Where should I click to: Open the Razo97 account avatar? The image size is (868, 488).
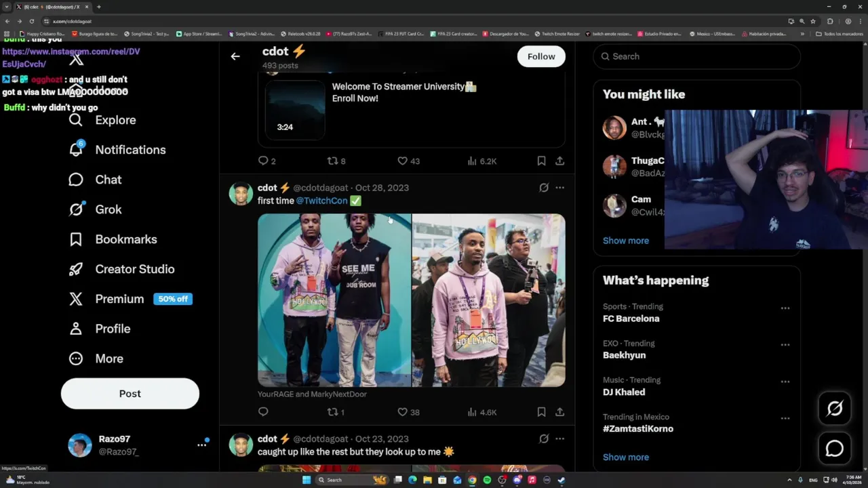(x=80, y=445)
